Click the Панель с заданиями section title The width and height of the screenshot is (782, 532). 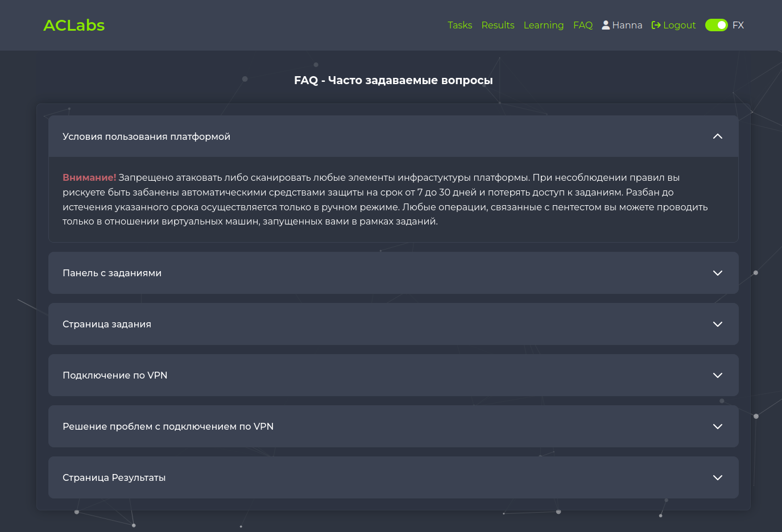point(112,273)
